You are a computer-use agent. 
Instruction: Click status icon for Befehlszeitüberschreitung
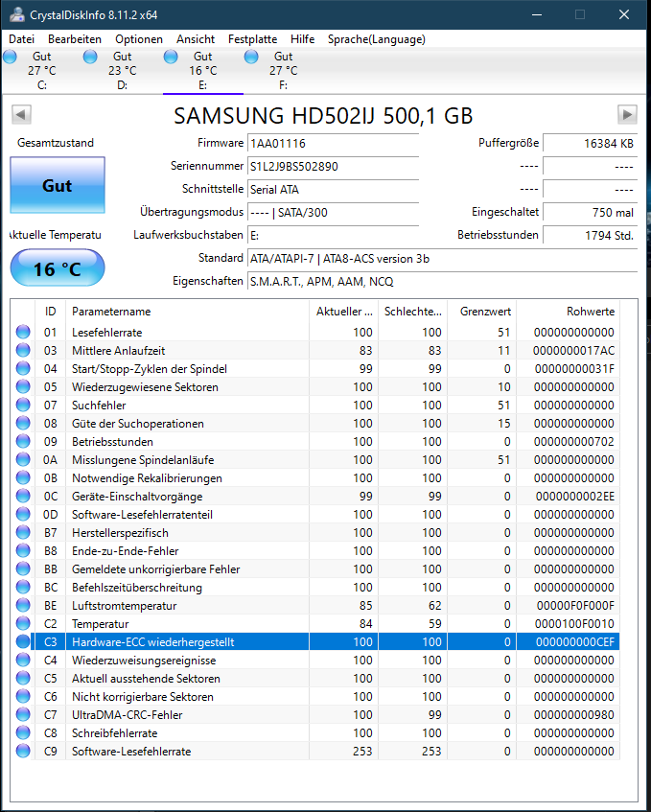pos(23,587)
